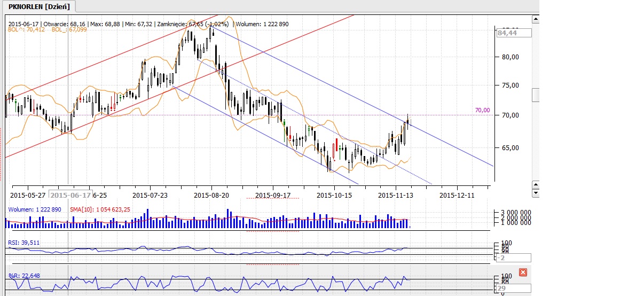Click the 80,00 price axis label
The height and width of the screenshot is (296, 644).
pyautogui.click(x=509, y=57)
